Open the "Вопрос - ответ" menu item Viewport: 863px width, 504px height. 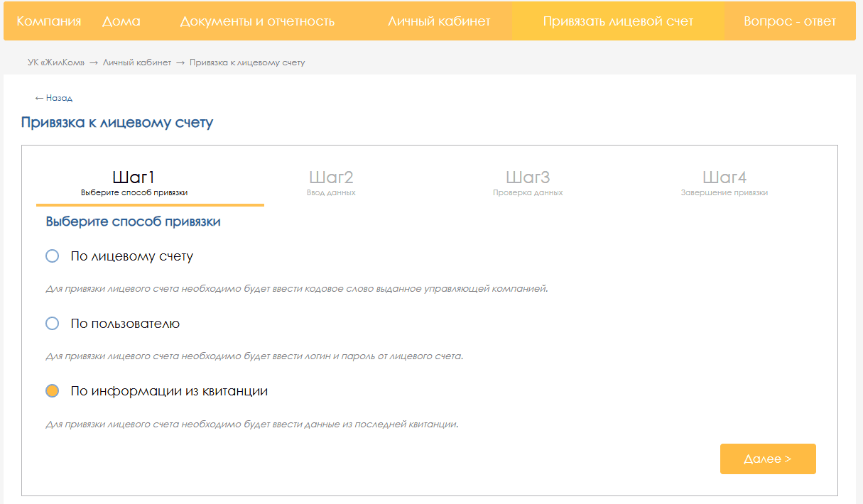tap(790, 21)
